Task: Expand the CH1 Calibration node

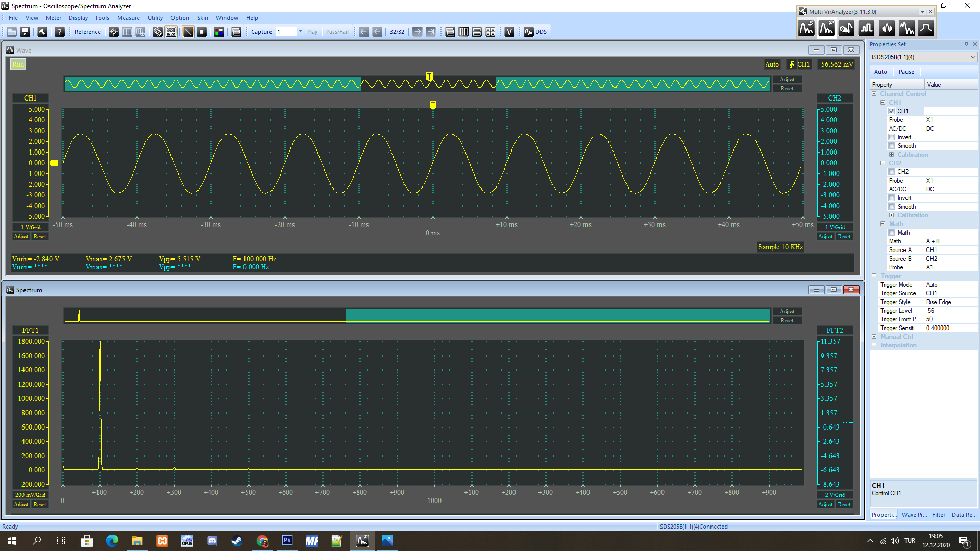Action: pyautogui.click(x=891, y=155)
